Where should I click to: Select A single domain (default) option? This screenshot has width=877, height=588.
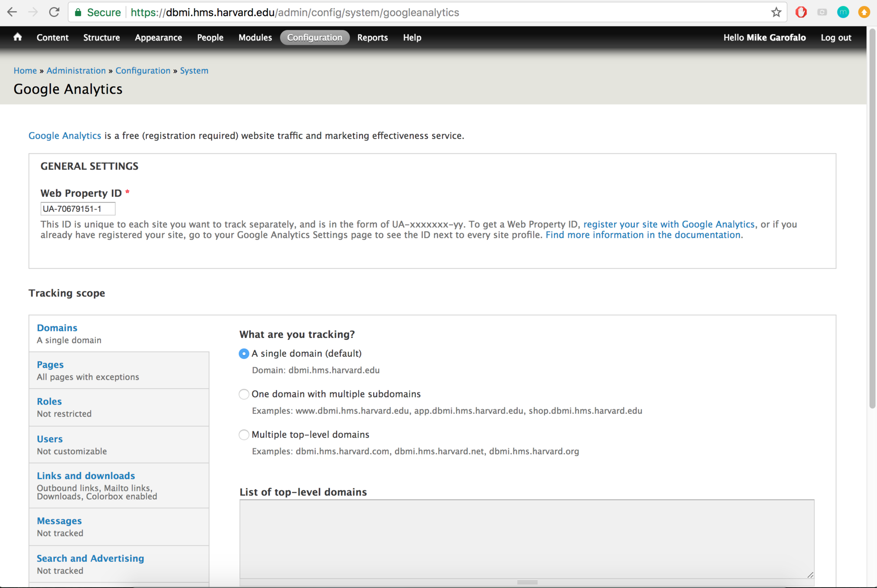click(x=244, y=354)
